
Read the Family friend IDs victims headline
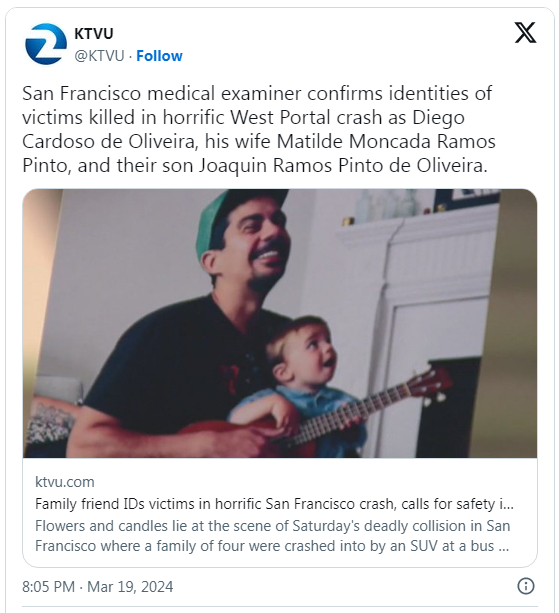pos(274,504)
